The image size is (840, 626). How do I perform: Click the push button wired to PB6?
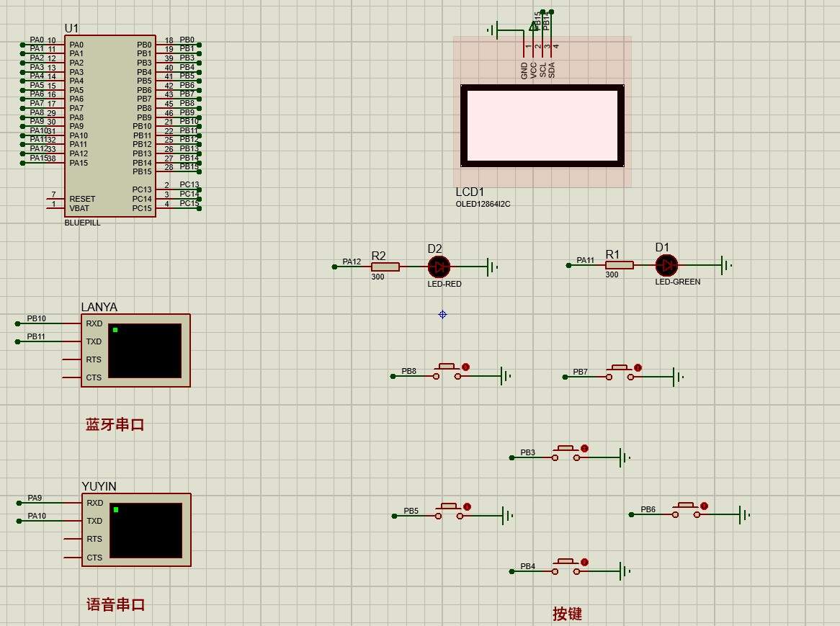coord(687,510)
